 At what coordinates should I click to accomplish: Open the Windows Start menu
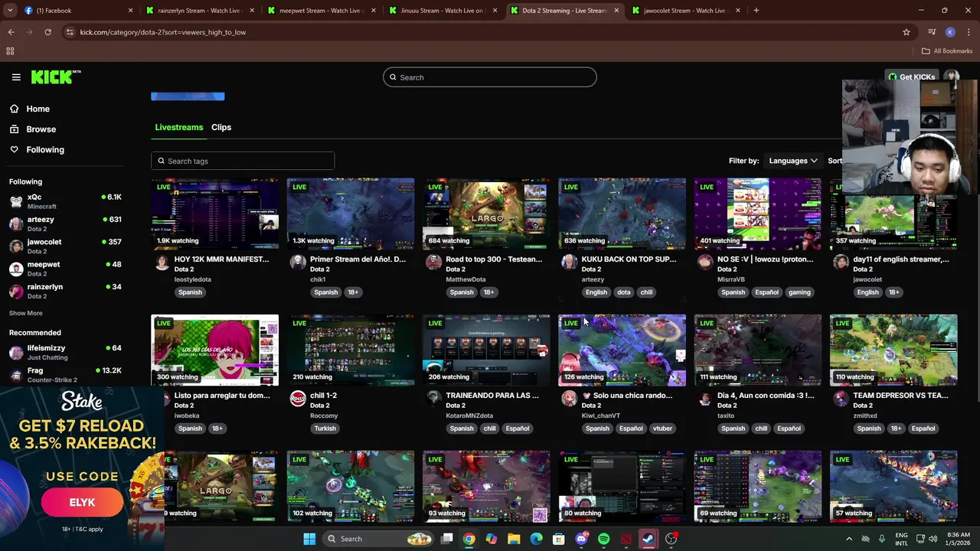pos(309,539)
